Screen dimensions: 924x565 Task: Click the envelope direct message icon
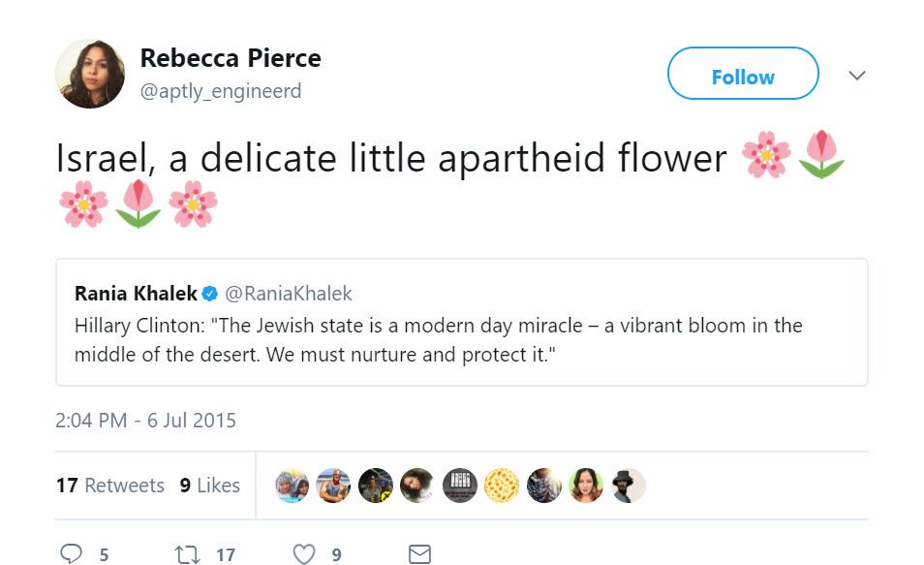[419, 554]
